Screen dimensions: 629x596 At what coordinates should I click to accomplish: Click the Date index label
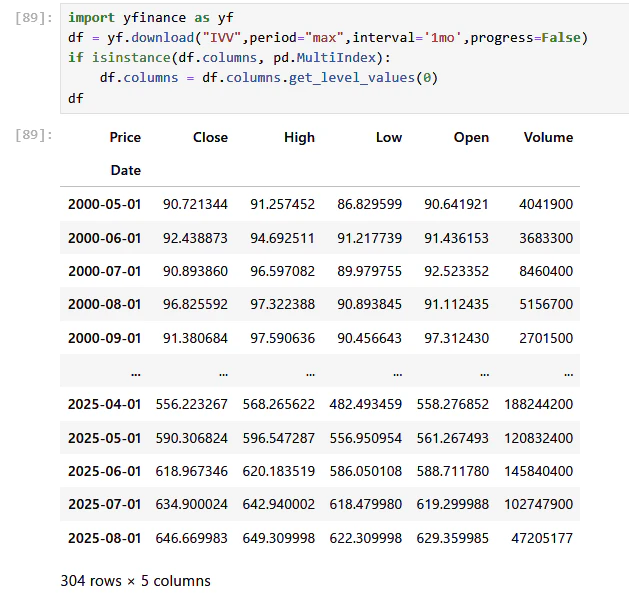(x=126, y=170)
